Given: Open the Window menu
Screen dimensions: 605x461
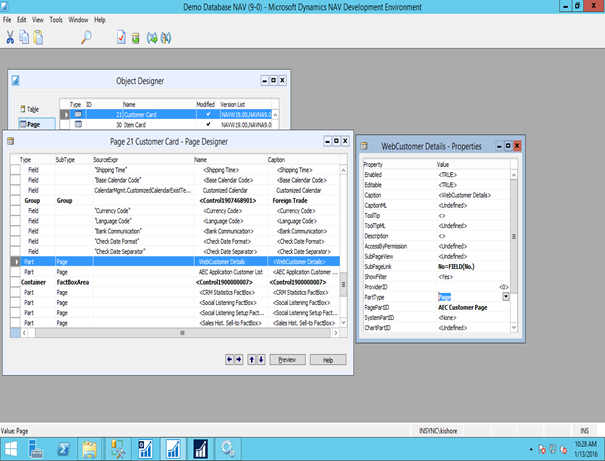Looking at the screenshot, I should point(78,20).
